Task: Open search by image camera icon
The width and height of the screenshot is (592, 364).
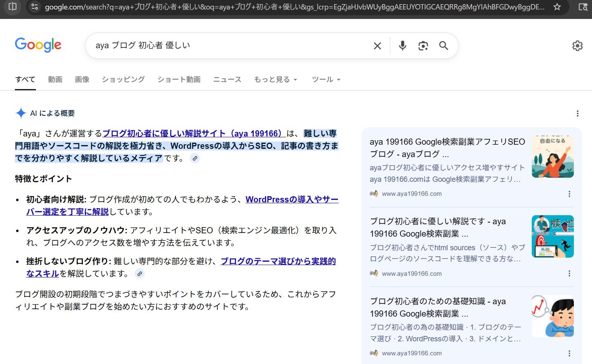Action: click(423, 46)
